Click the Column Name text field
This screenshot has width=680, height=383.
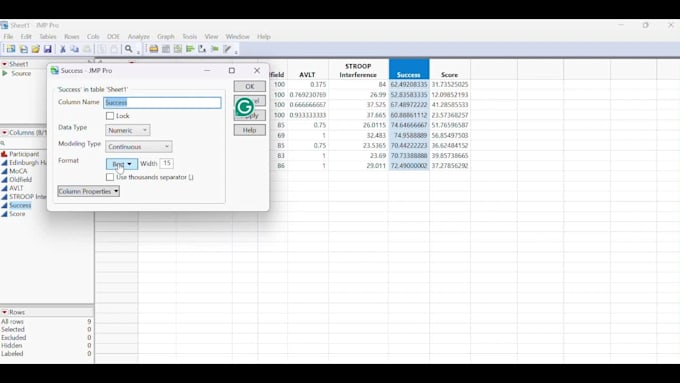point(163,103)
